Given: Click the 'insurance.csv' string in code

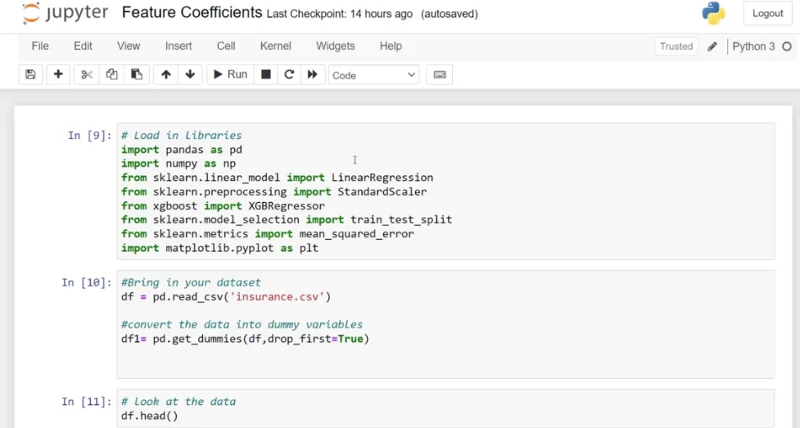Looking at the screenshot, I should click(277, 296).
